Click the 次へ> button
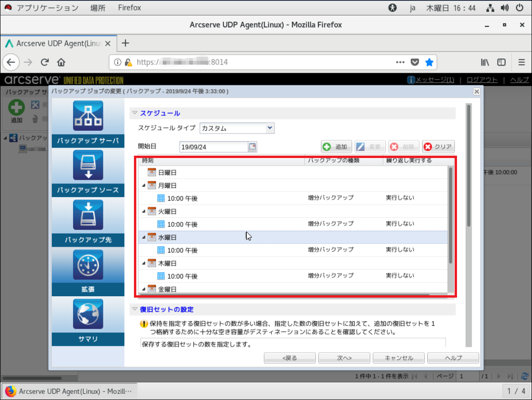This screenshot has height=400, width=532. [344, 358]
